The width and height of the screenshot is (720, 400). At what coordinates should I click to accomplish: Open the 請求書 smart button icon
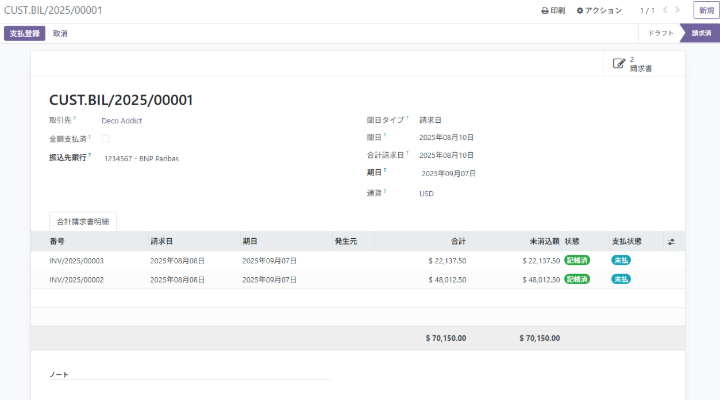tap(619, 64)
